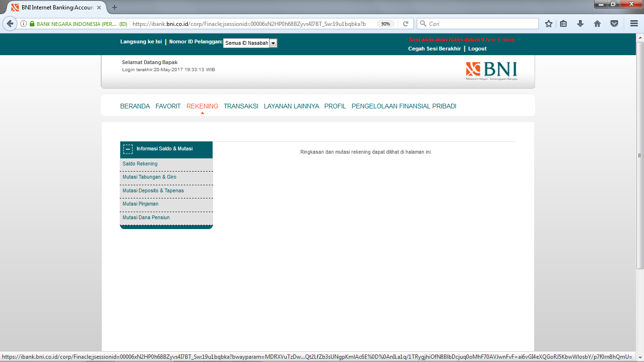Open the FAVORIT menu
This screenshot has height=362, width=644.
coord(168,106)
